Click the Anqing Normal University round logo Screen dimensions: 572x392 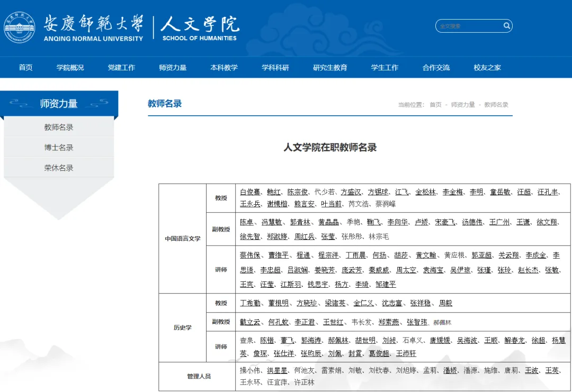point(20,28)
